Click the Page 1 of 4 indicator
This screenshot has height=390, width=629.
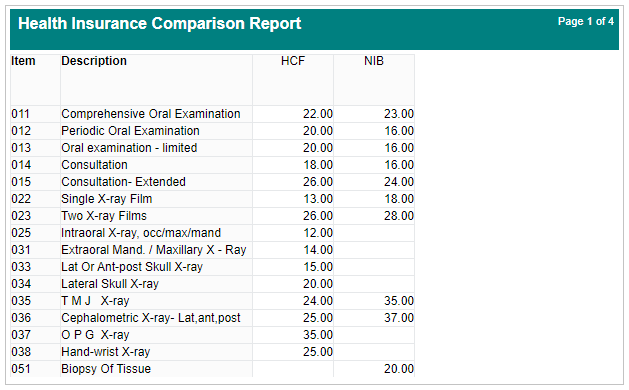(x=585, y=21)
